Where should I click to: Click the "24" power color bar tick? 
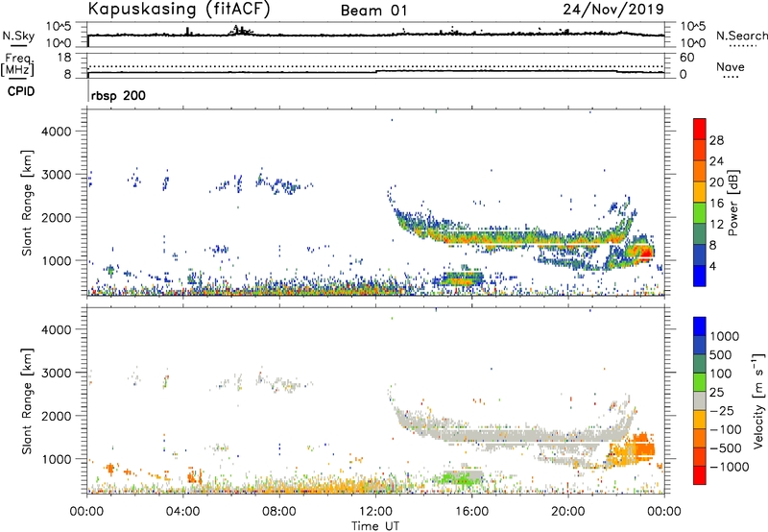716,161
